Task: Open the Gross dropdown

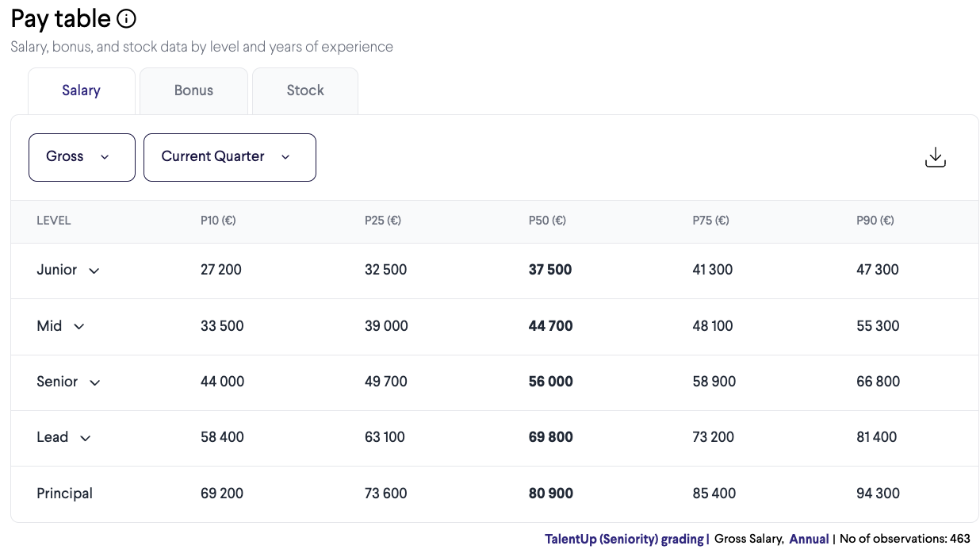Action: (82, 157)
